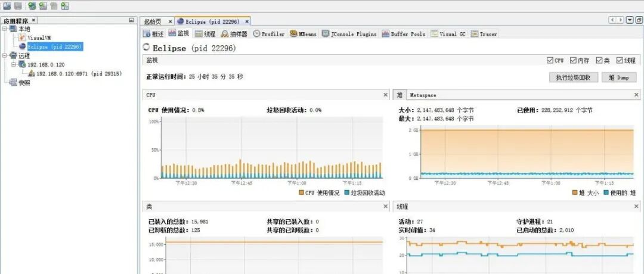The image size is (644, 274).
Task: Minimize the 应用程序 panel via its corner icon
Action: (x=131, y=20)
